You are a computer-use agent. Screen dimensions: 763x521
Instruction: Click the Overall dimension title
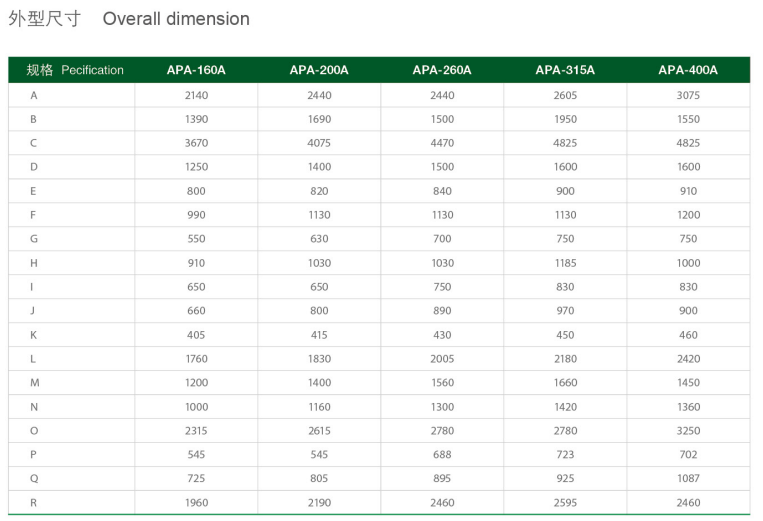pyautogui.click(x=176, y=19)
